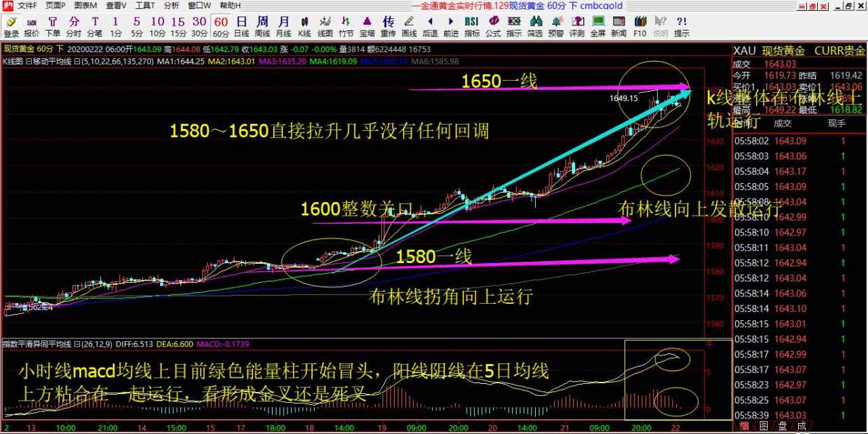Screen dimensions: 868x434
Task: Select the 5分 five-minute period
Action: [137, 26]
